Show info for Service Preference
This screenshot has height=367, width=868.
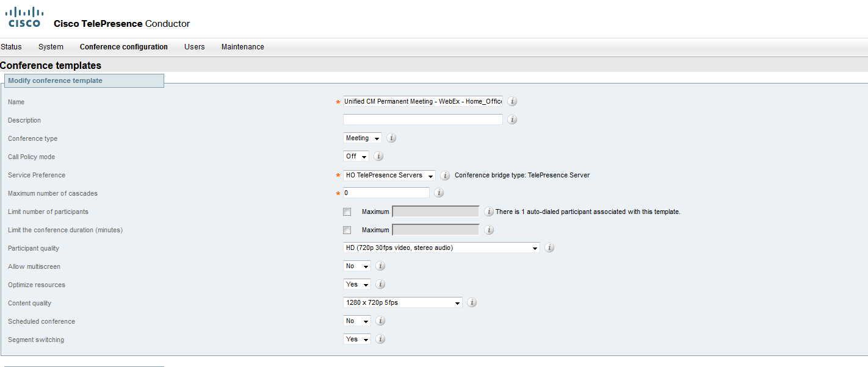(x=446, y=176)
